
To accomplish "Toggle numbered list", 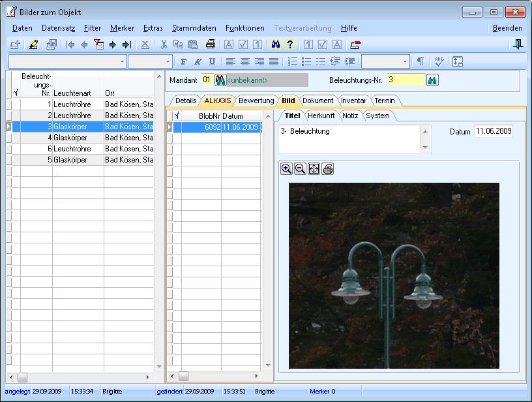I will click(x=292, y=61).
